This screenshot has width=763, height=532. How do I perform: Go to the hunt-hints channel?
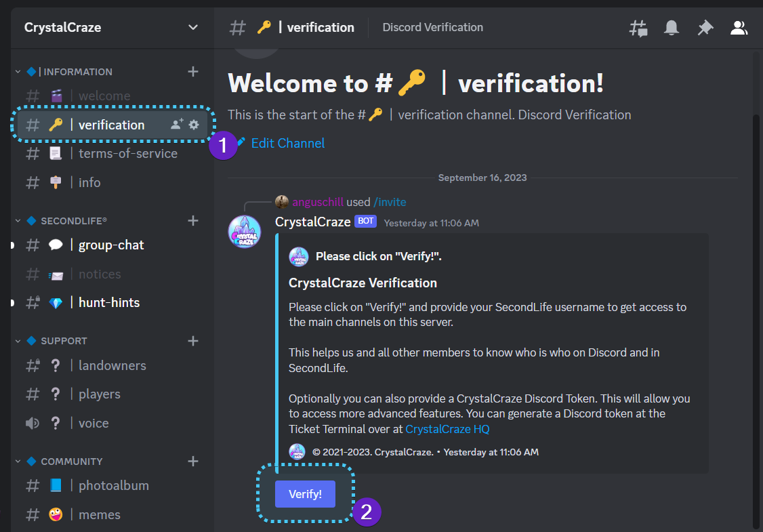coord(112,303)
